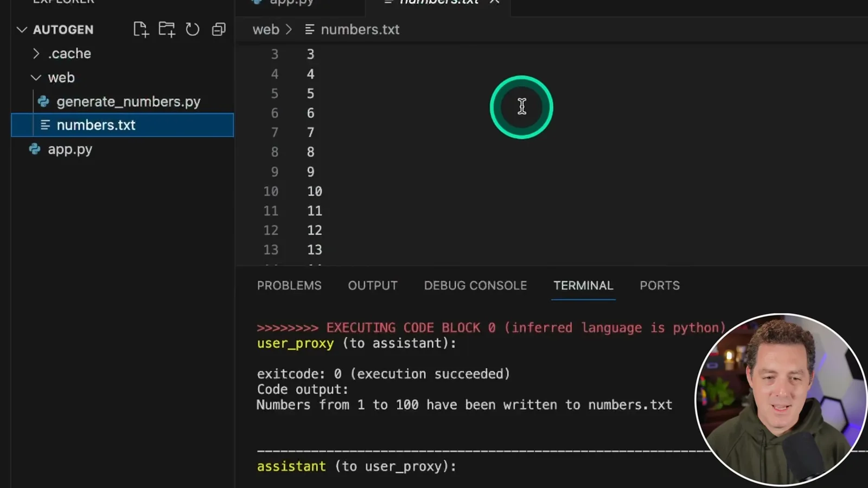The width and height of the screenshot is (868, 488).
Task: Close the numbers.txt editor tab
Action: pyautogui.click(x=494, y=2)
